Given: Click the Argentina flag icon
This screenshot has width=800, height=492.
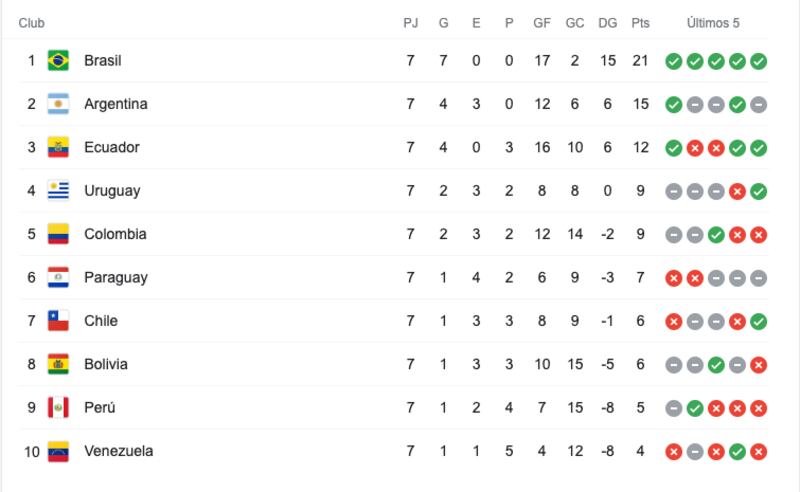Looking at the screenshot, I should [x=58, y=104].
